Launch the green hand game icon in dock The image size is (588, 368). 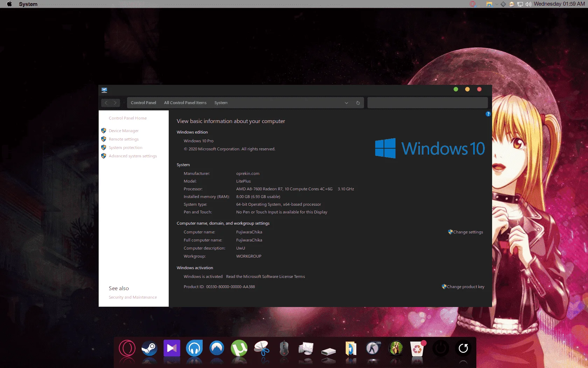[x=396, y=348]
